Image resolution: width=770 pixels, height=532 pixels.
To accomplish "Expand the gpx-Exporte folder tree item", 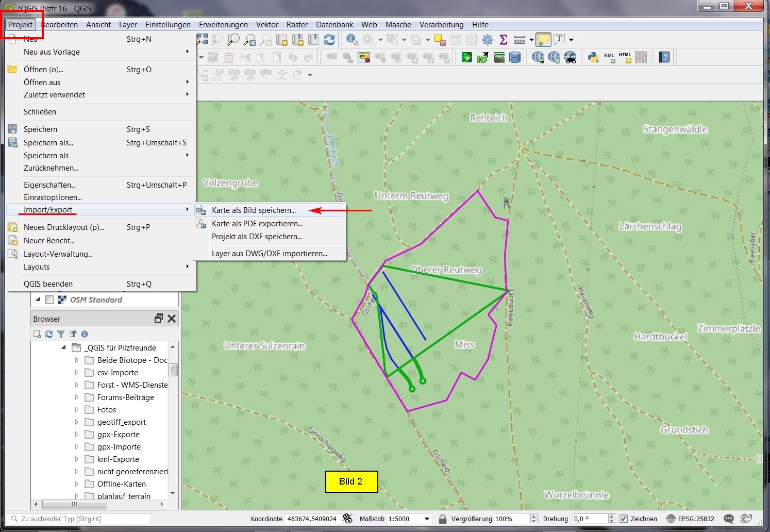I will pyautogui.click(x=77, y=435).
